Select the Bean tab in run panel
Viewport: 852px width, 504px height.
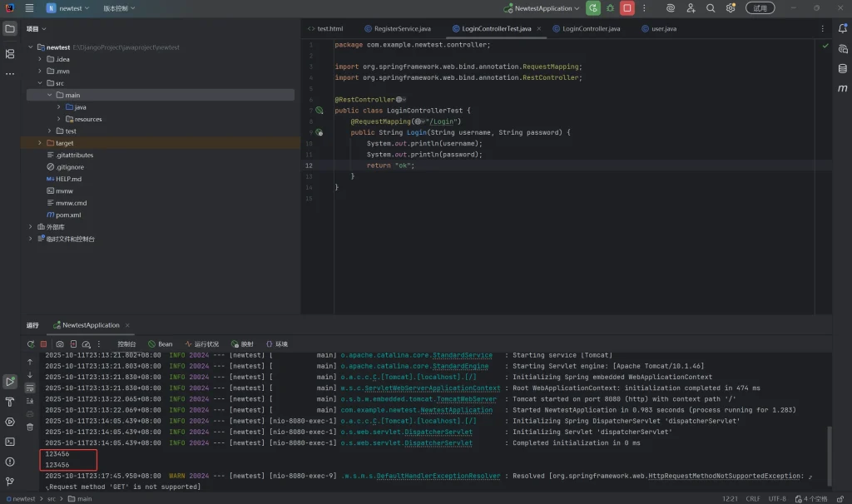[161, 343]
